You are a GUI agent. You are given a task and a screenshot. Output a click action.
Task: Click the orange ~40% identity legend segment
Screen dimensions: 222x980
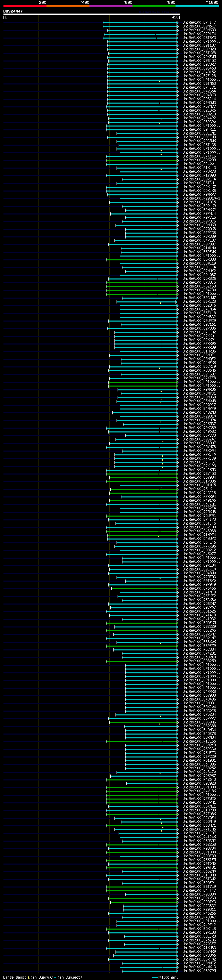[68, 6]
